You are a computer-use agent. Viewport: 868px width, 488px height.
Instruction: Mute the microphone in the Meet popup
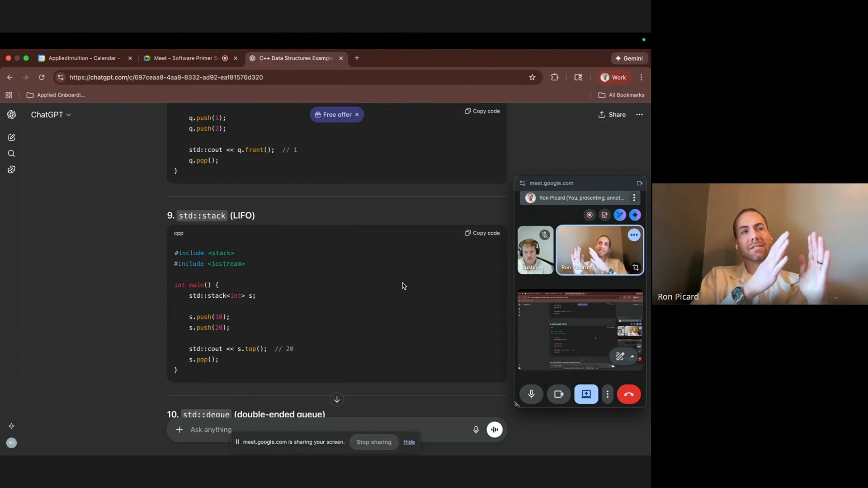[531, 394]
